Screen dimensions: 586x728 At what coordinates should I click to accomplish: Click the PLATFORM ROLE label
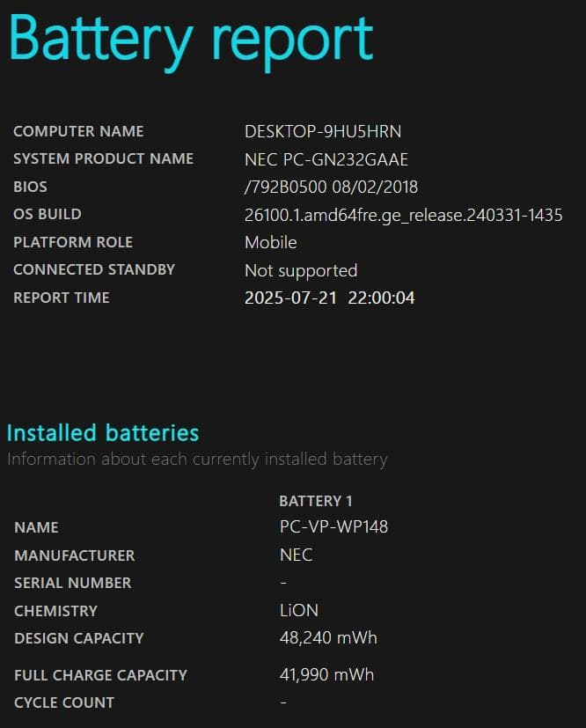pyautogui.click(x=73, y=242)
